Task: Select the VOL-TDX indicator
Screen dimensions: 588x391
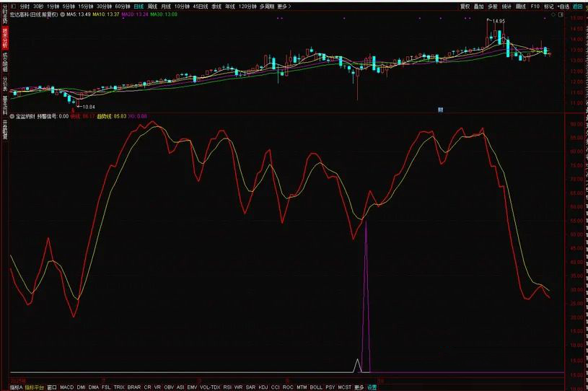Action: click(210, 387)
